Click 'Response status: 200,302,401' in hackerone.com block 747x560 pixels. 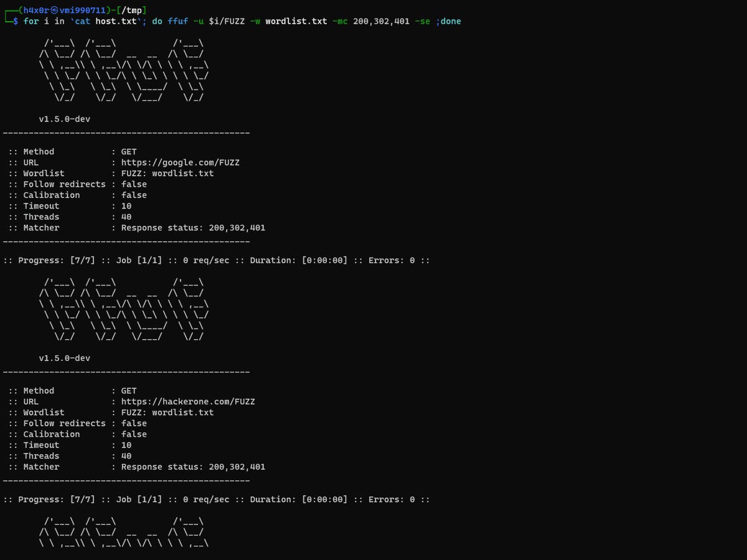(x=193, y=467)
